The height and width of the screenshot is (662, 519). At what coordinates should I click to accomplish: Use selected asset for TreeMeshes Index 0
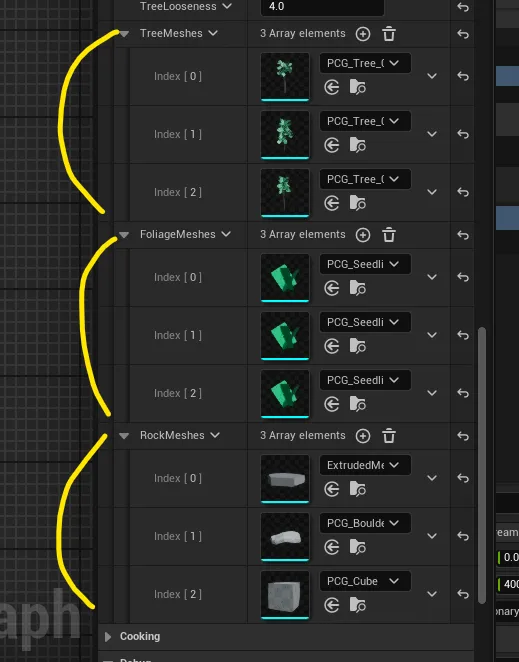point(332,87)
